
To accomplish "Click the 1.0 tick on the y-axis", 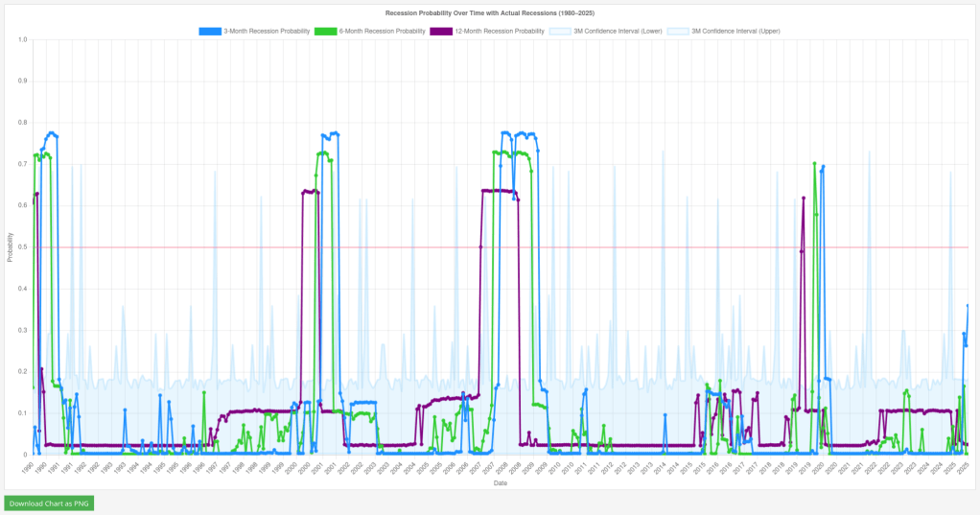I will pyautogui.click(x=23, y=40).
